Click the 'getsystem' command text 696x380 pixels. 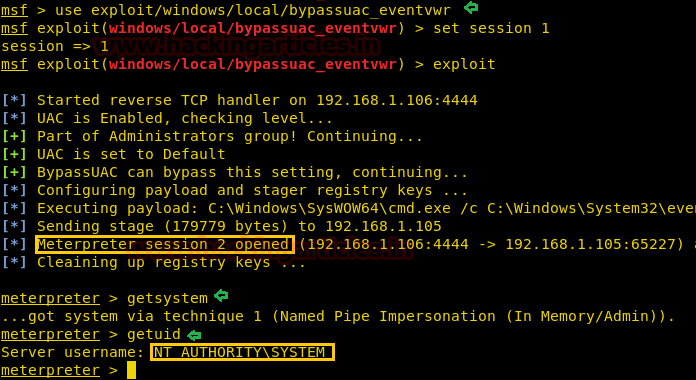click(167, 298)
